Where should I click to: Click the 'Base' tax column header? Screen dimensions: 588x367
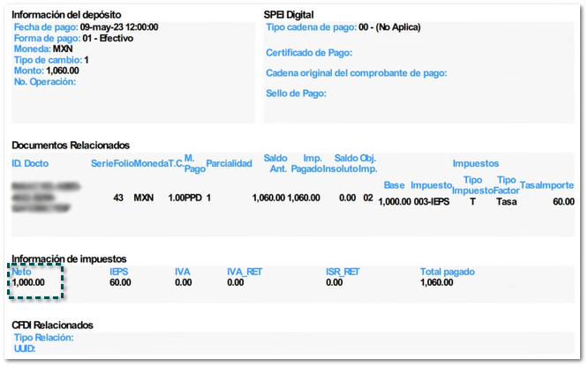(394, 185)
